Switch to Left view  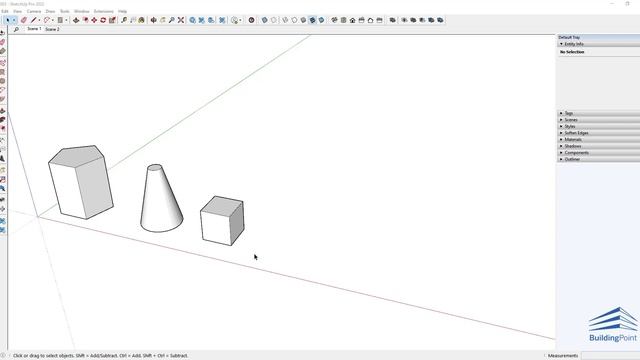(379, 20)
